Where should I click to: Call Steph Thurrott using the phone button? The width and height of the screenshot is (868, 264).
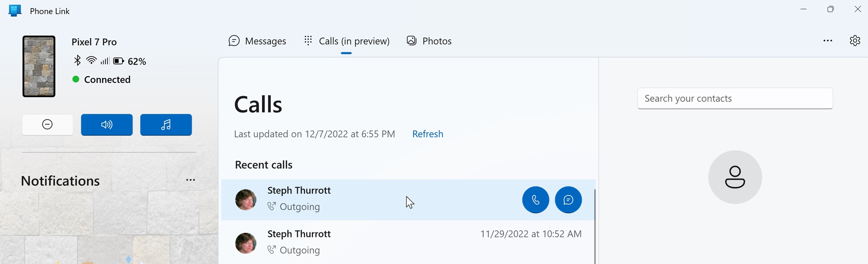click(535, 199)
